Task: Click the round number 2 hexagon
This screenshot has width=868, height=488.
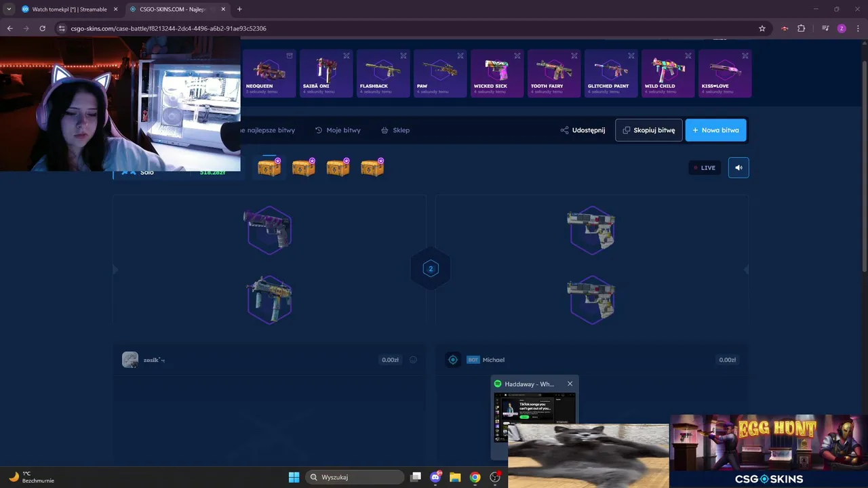Action: (430, 269)
